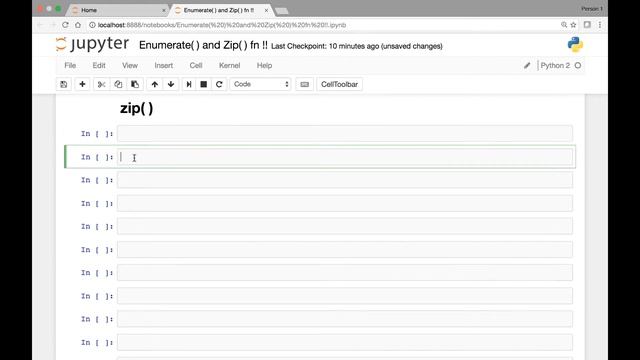The image size is (640, 360).
Task: Go to browser home page icon
Action: coord(78,25)
